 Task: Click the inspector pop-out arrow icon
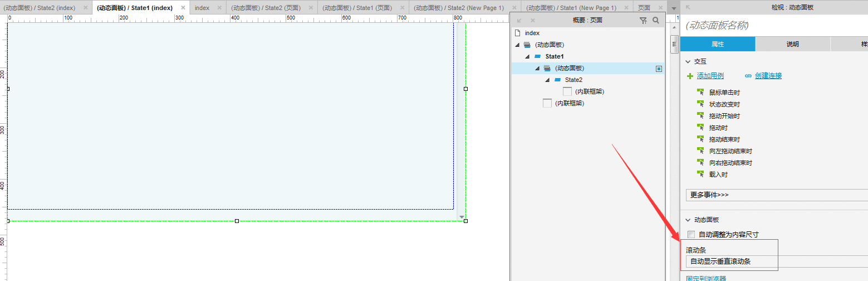click(x=688, y=7)
